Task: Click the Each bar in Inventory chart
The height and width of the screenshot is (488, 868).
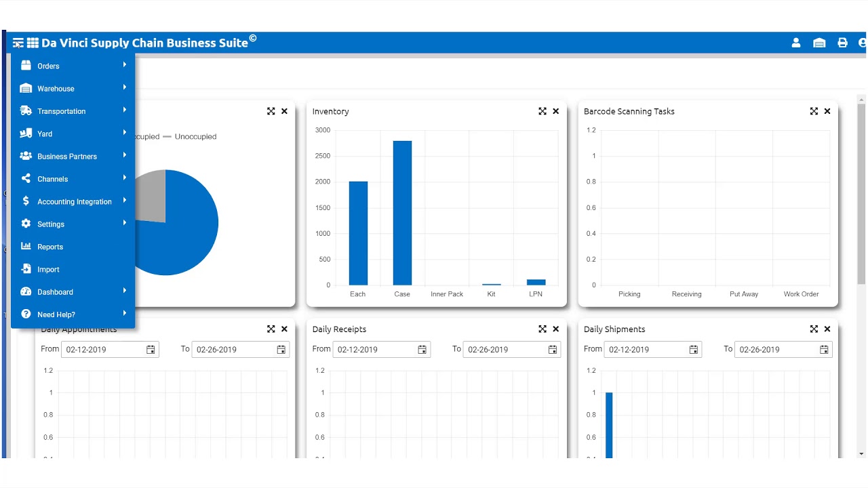Action: [x=358, y=233]
